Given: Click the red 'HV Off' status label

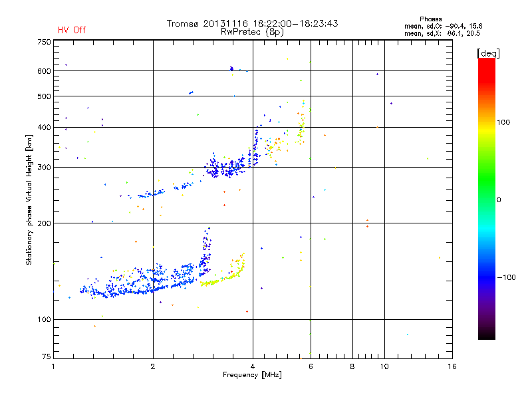Looking at the screenshot, I should (72, 30).
